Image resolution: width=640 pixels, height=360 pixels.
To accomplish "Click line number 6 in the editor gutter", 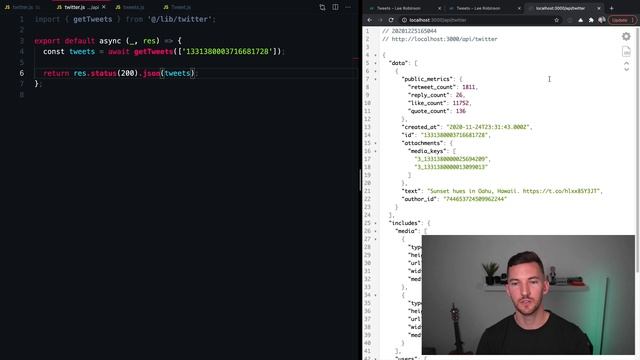I will pyautogui.click(x=22, y=73).
